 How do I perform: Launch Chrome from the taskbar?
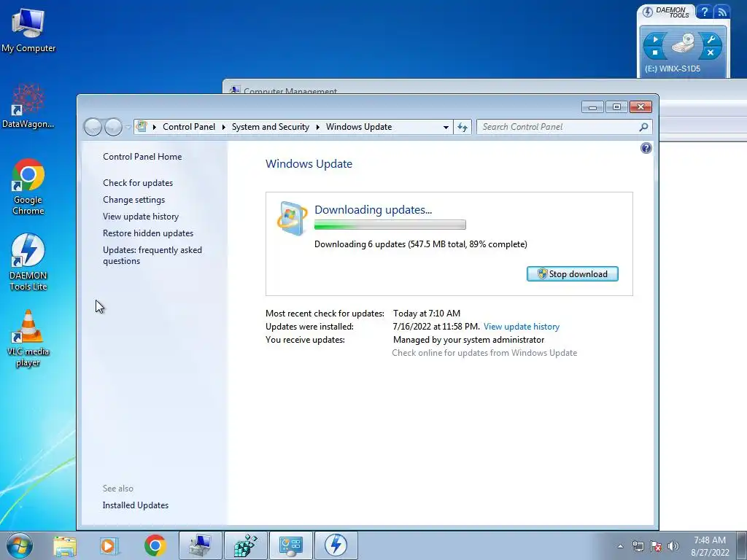[x=155, y=545]
